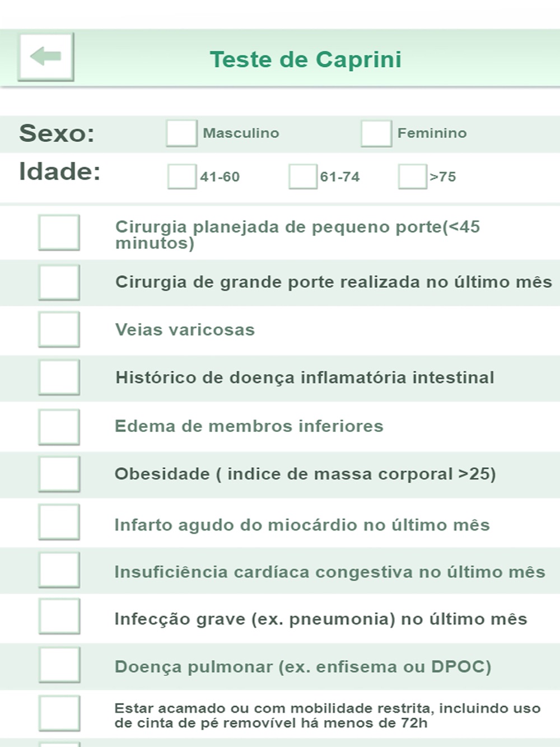The image size is (560, 747).
Task: Check the >75 age box
Action: tap(413, 176)
